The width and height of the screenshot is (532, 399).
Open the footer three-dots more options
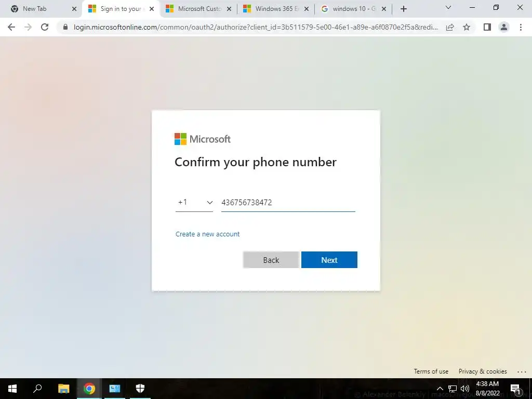pyautogui.click(x=522, y=372)
